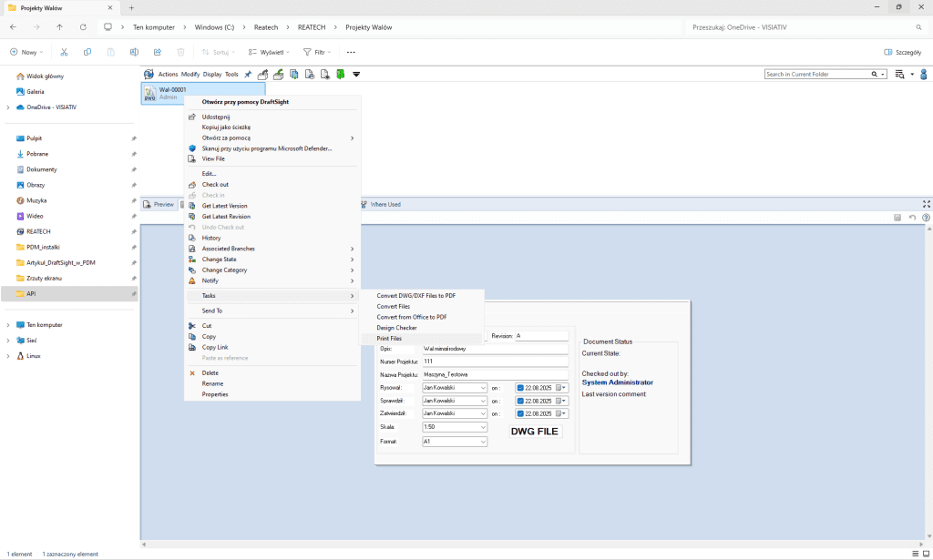Screen dimensions: 933x560
Task: Click the Up folder arrow button
Action: pos(59,27)
